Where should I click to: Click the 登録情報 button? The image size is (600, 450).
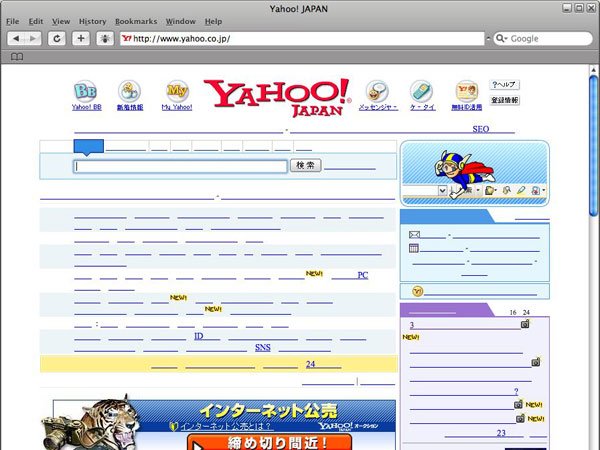pos(505,100)
